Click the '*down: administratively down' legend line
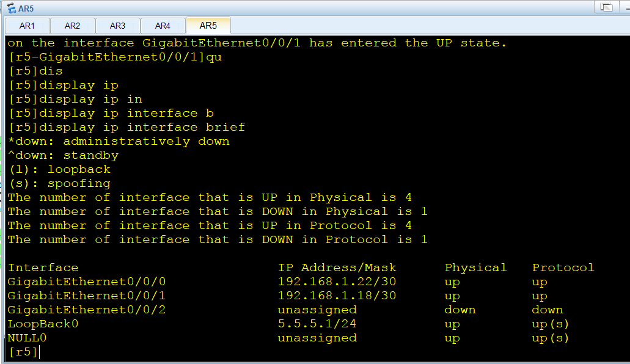Screen dimensions: 630x364 tap(119, 142)
